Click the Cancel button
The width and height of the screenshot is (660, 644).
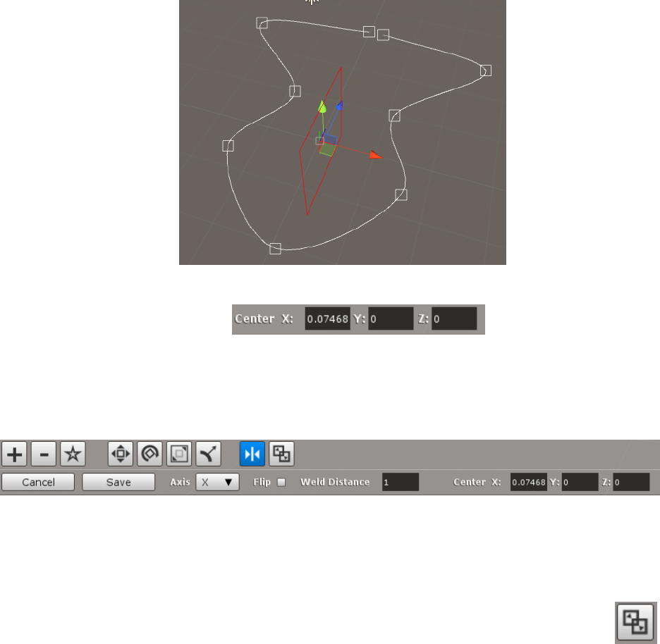[x=38, y=482]
